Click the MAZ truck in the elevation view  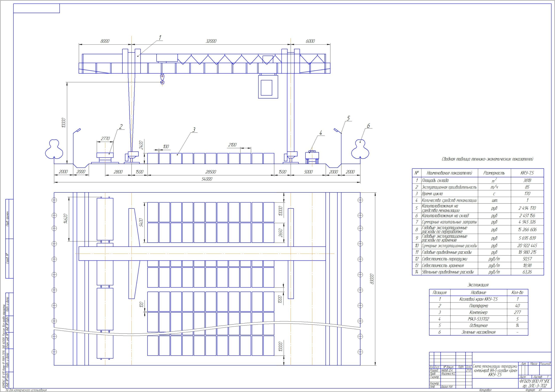tap(312, 157)
